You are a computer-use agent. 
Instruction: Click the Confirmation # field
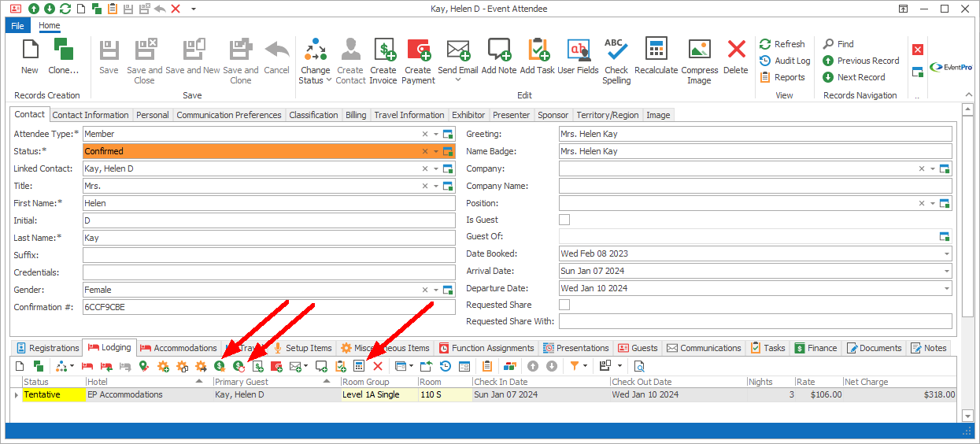pos(268,307)
